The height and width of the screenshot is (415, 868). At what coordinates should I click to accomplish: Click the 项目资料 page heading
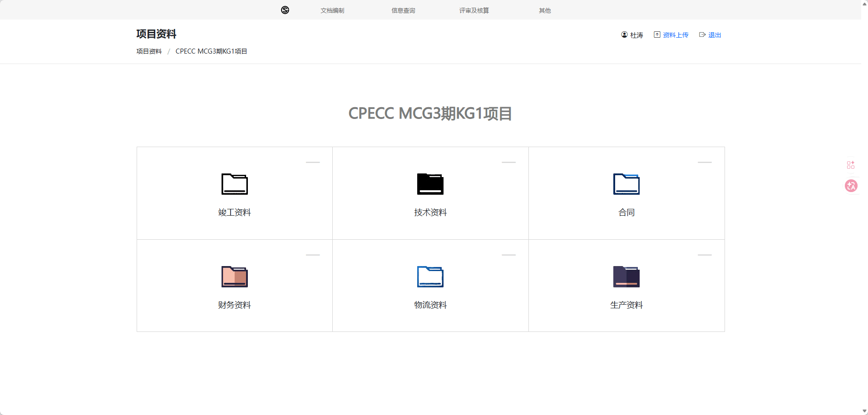[x=156, y=34]
